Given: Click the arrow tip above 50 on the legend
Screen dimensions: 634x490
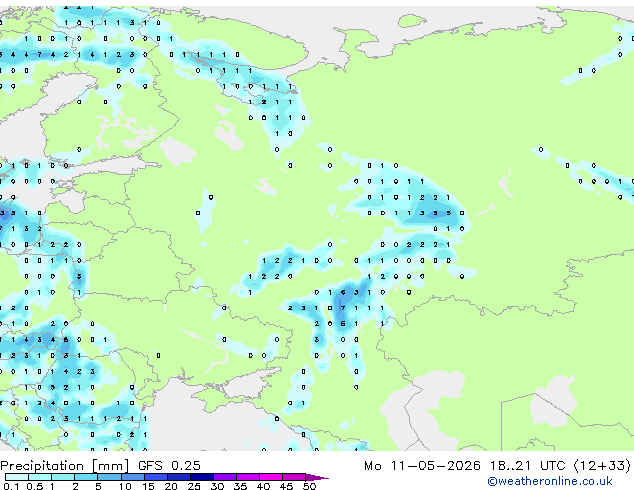Looking at the screenshot, I should pyautogui.click(x=317, y=477).
